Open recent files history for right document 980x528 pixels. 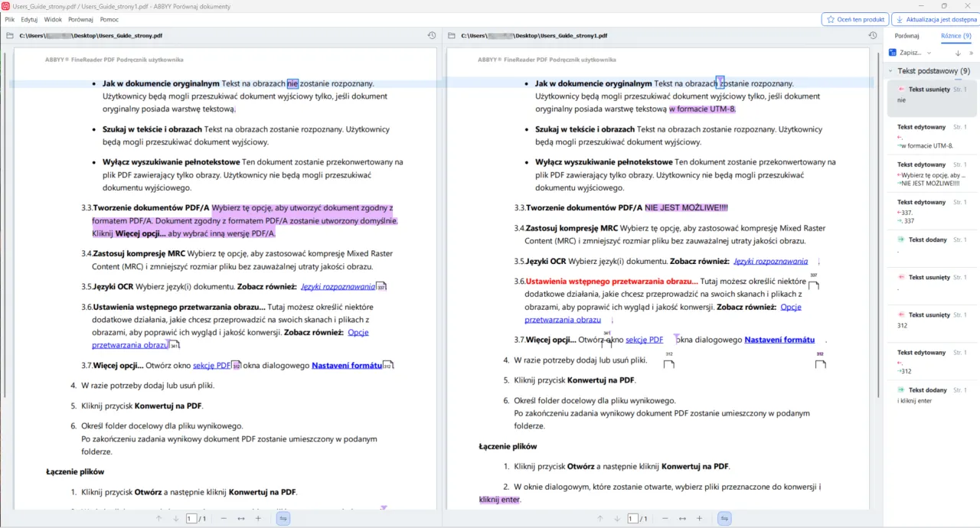pos(873,36)
